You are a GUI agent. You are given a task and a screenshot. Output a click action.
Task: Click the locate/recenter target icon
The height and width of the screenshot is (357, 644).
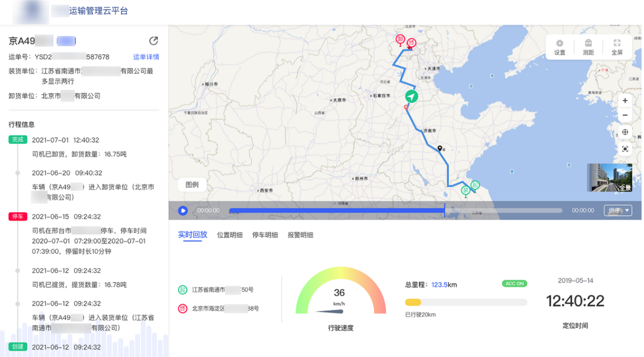point(625,132)
